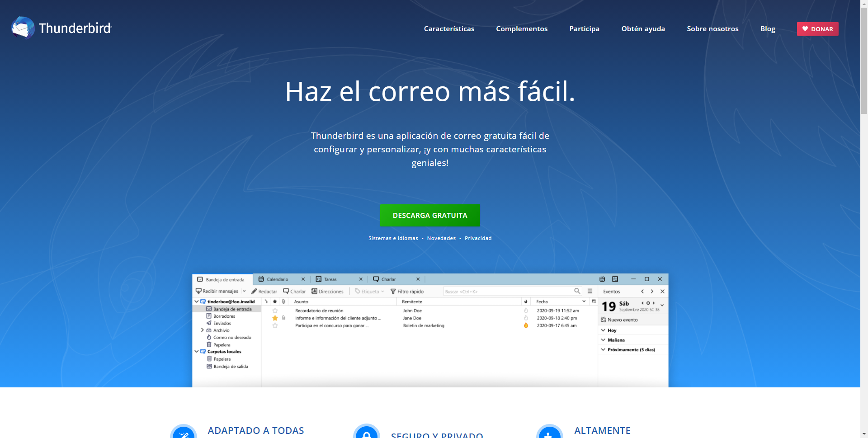
Task: Open the column picker icon next to Fecha
Action: coord(594,301)
